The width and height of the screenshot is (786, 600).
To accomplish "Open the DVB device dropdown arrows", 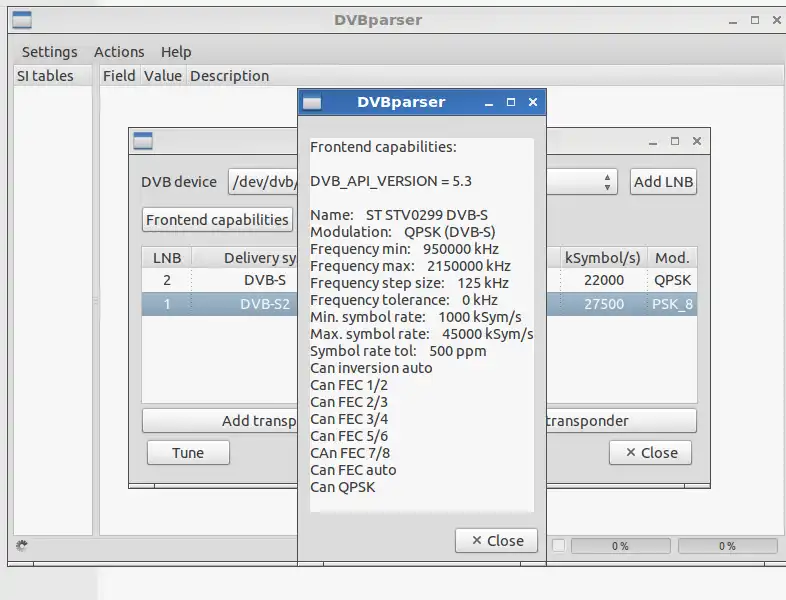I will click(607, 181).
